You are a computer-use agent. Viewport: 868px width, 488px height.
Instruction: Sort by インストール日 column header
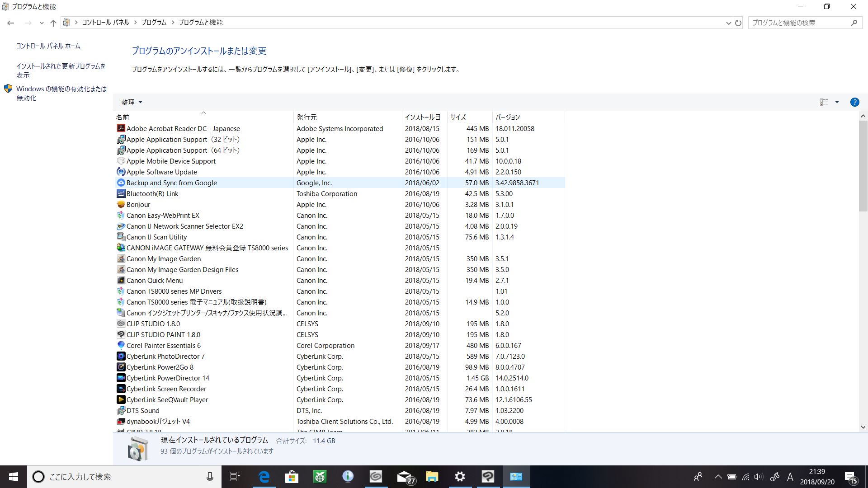[422, 117]
